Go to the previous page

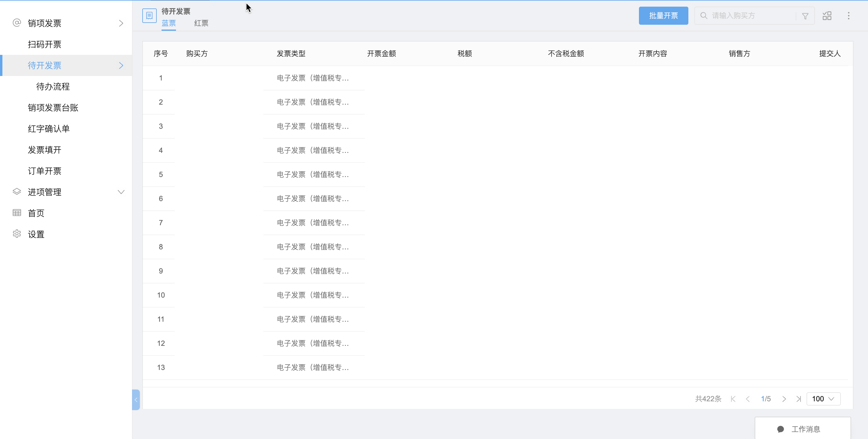click(x=748, y=399)
